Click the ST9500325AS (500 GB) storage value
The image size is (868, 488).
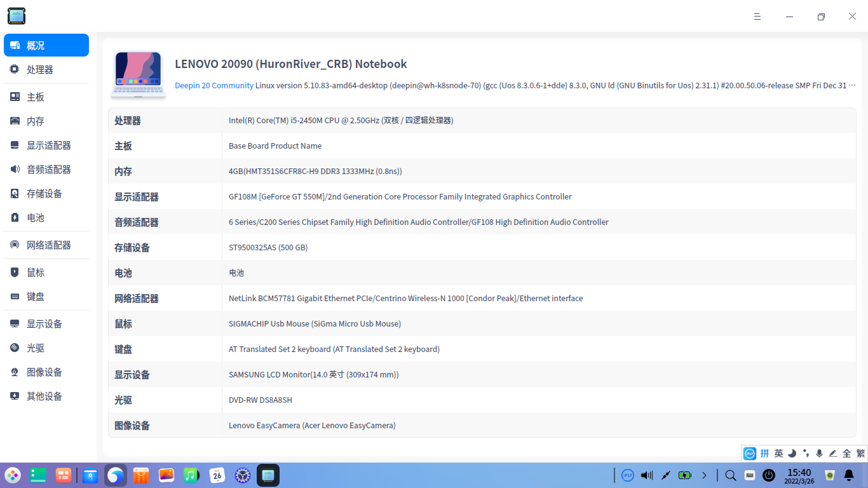268,247
